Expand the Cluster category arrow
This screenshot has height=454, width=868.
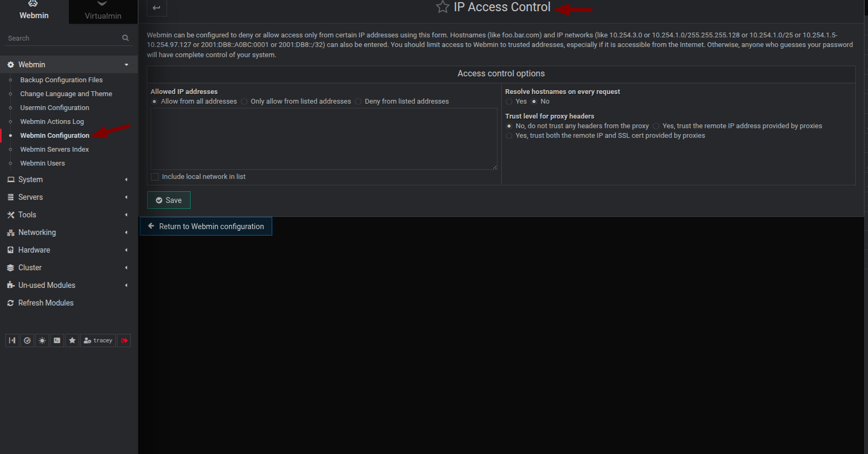click(x=127, y=268)
